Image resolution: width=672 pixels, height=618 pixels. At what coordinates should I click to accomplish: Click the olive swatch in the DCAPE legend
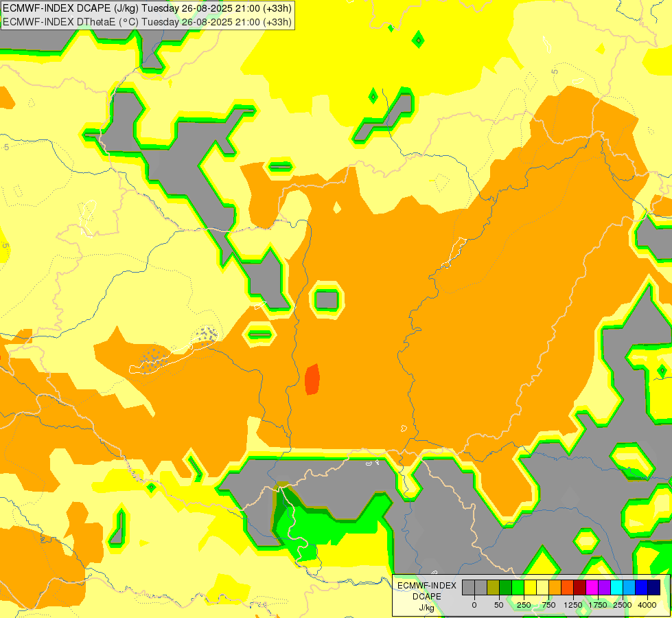[x=493, y=587]
